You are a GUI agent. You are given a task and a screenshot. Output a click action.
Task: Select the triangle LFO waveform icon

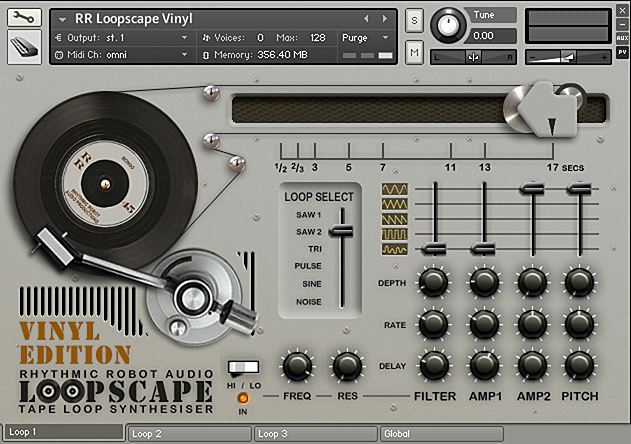coord(394,204)
